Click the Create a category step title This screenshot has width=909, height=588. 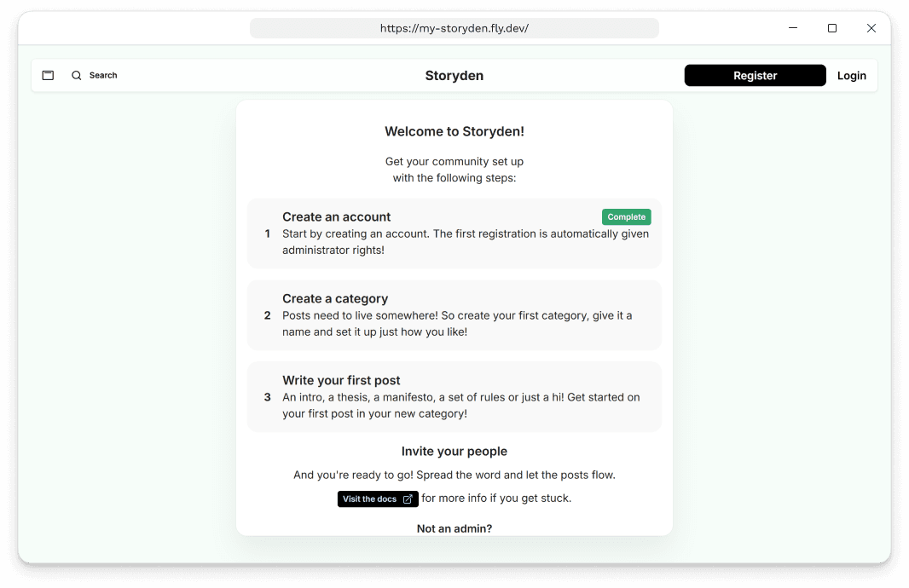pos(335,297)
